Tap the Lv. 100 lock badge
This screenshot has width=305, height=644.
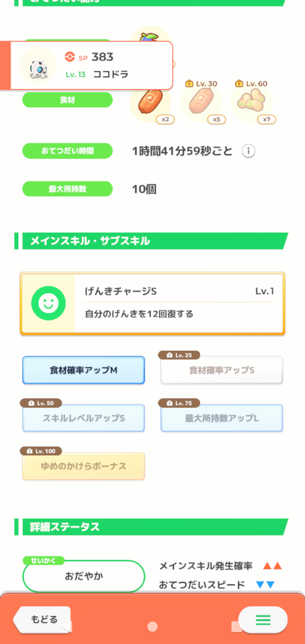click(x=41, y=451)
